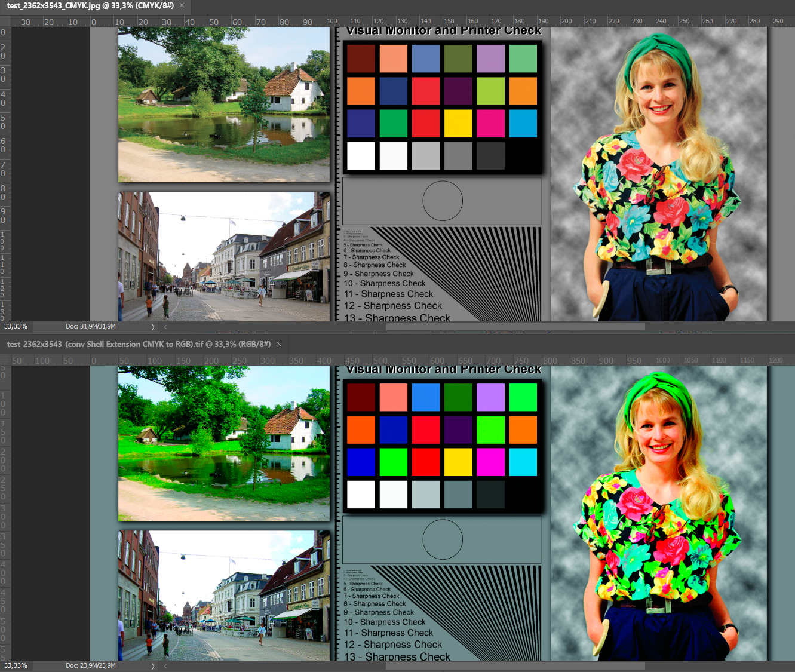
Task: Click the horizontal scrollbar thumb of the CMYK document
Action: [x=514, y=327]
